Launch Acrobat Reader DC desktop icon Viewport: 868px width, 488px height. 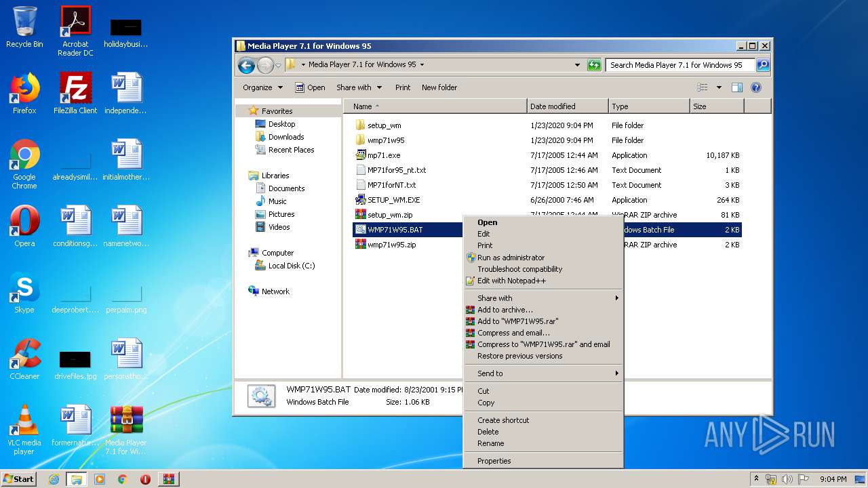click(x=75, y=31)
